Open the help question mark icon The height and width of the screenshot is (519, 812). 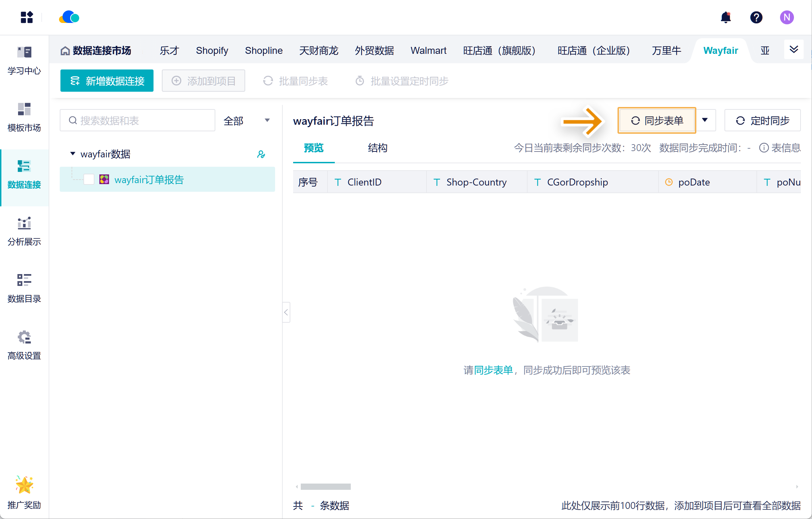[756, 17]
